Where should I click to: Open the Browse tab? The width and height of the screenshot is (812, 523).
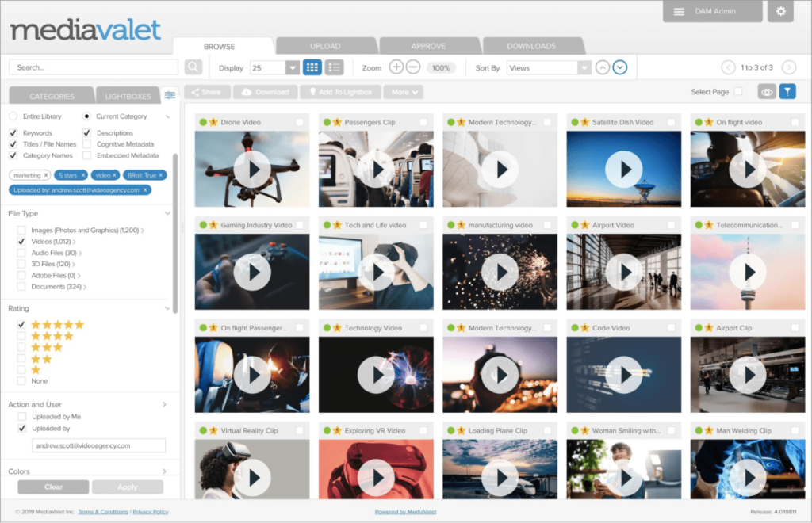pos(220,47)
